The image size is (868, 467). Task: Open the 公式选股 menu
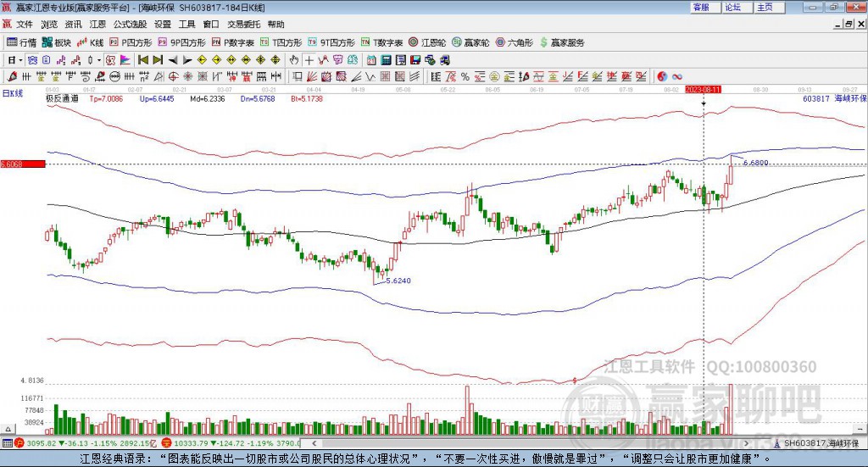click(x=130, y=25)
